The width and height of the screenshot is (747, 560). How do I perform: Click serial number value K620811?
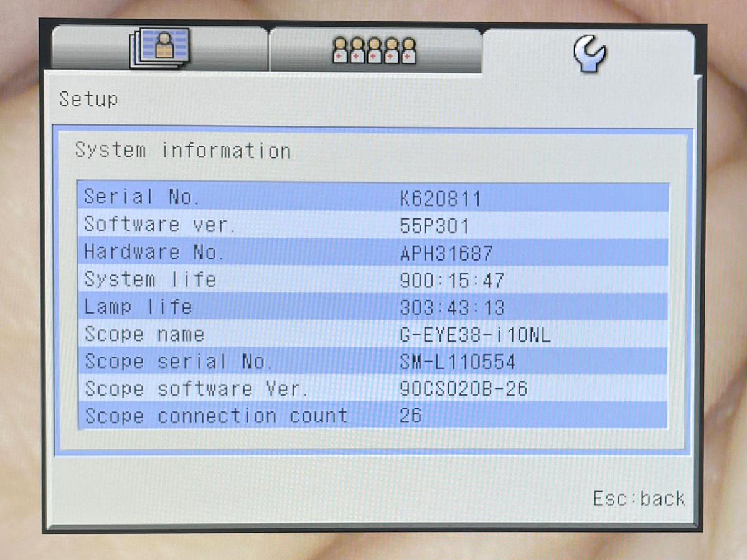[x=440, y=198]
